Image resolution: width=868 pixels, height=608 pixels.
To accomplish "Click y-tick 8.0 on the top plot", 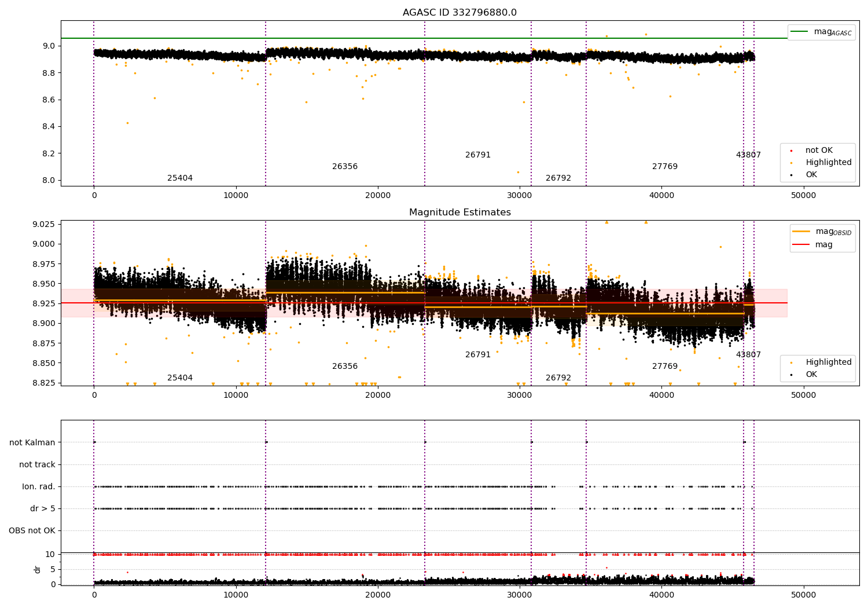I will point(49,181).
